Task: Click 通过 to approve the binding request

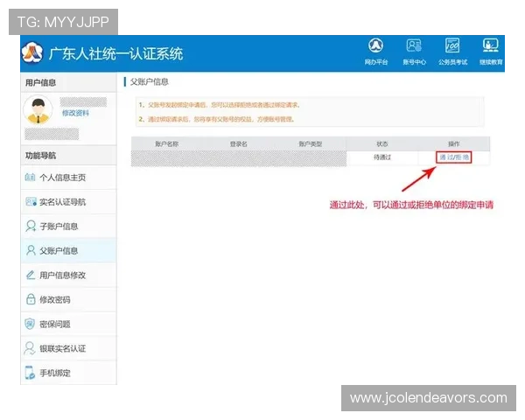Action: (445, 157)
